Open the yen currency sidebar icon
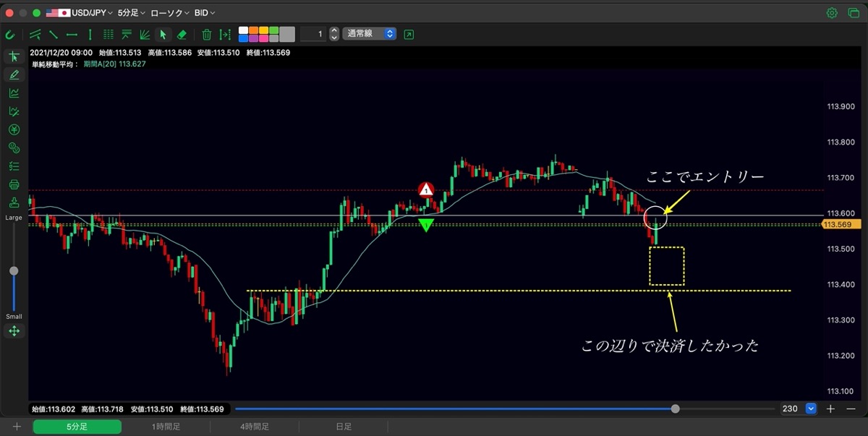 tap(14, 130)
